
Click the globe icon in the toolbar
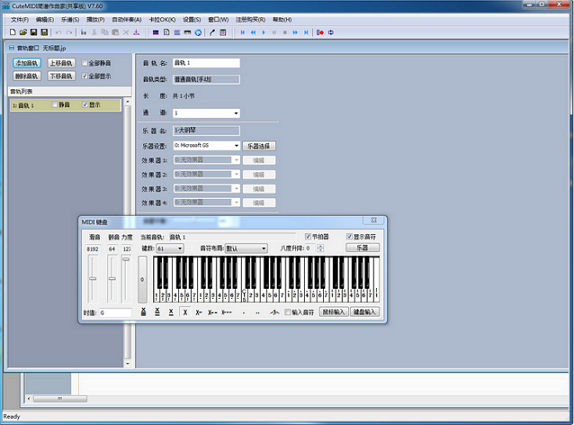point(198,32)
